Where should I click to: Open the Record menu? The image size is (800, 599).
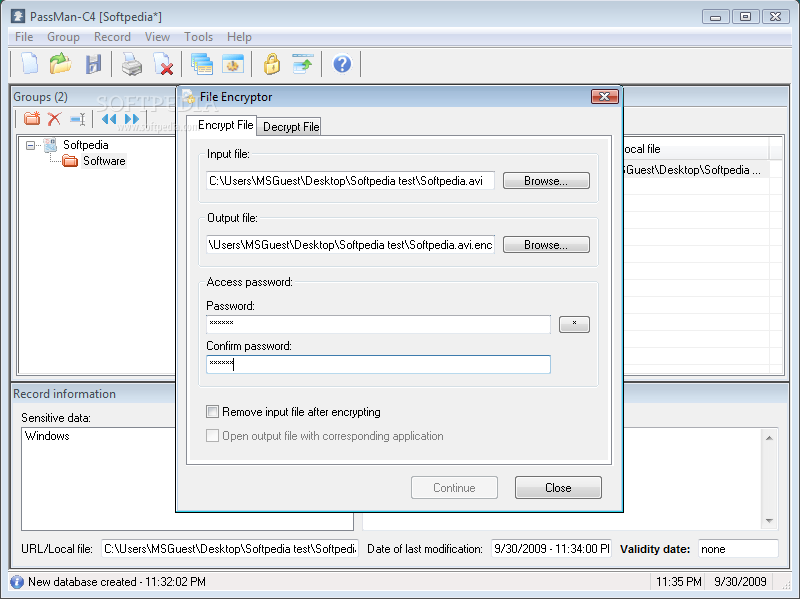112,37
